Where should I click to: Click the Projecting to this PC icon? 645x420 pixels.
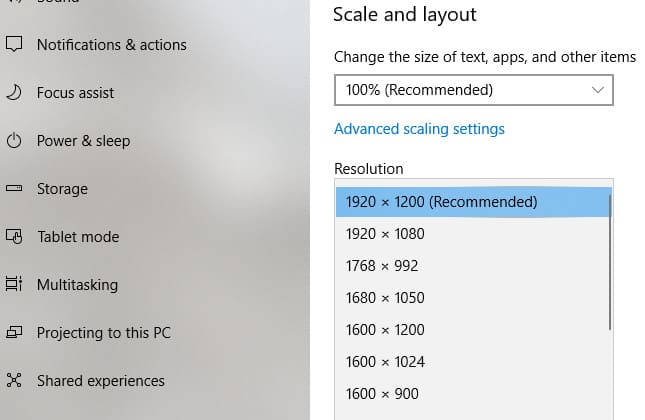pyautogui.click(x=14, y=332)
